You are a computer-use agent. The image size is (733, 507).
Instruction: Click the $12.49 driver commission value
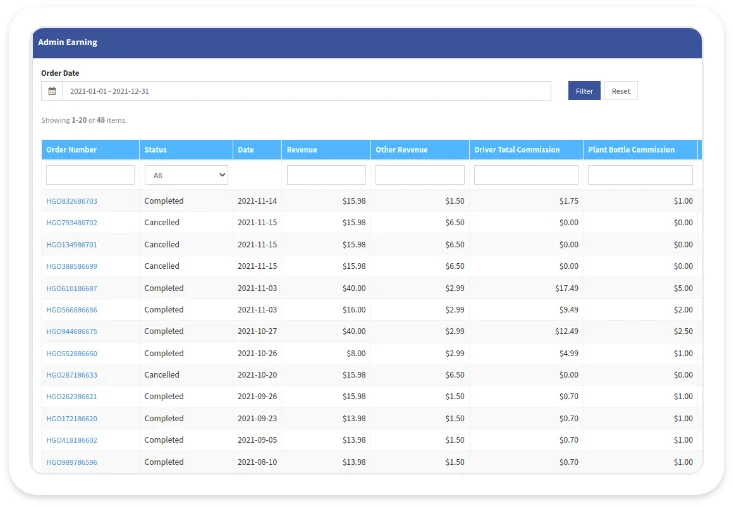point(567,331)
